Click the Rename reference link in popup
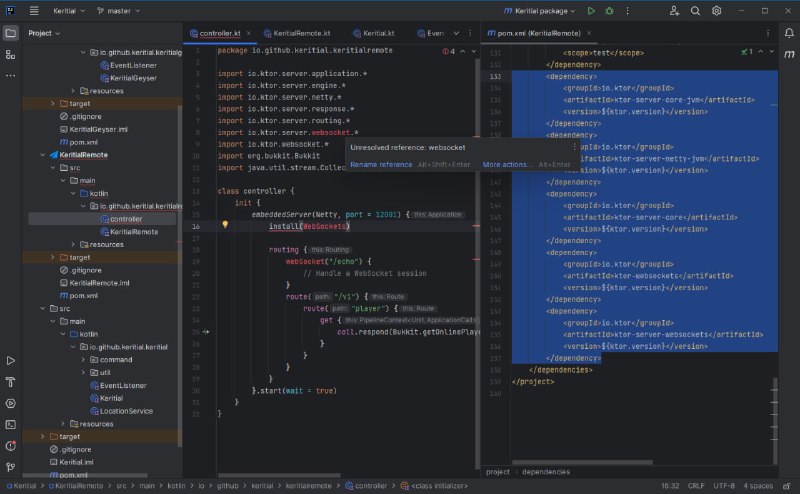Image resolution: width=800 pixels, height=494 pixels. pyautogui.click(x=380, y=164)
